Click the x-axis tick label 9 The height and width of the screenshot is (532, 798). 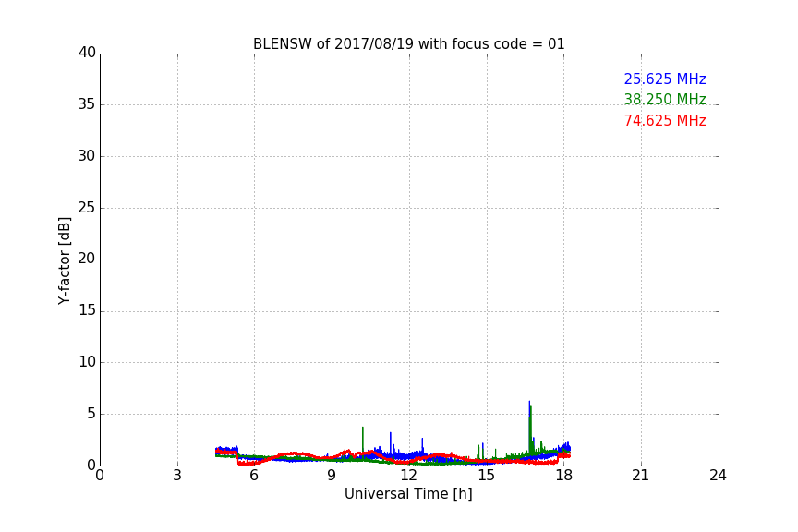pyautogui.click(x=332, y=476)
